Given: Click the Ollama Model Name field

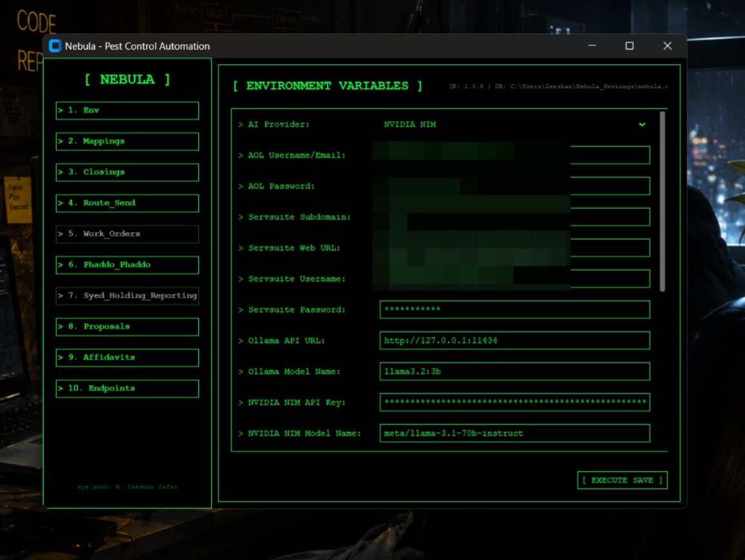Looking at the screenshot, I should pyautogui.click(x=515, y=372).
